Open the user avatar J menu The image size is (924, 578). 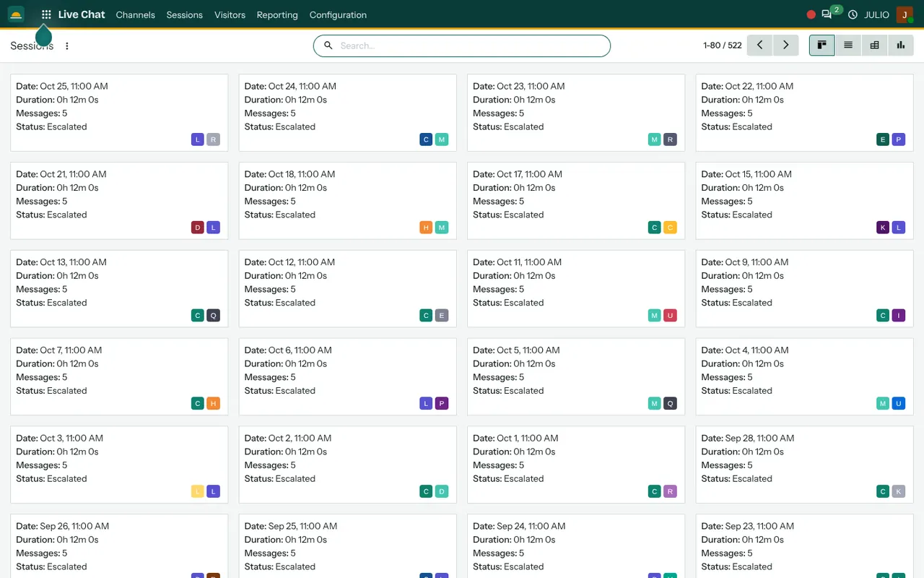click(x=905, y=14)
